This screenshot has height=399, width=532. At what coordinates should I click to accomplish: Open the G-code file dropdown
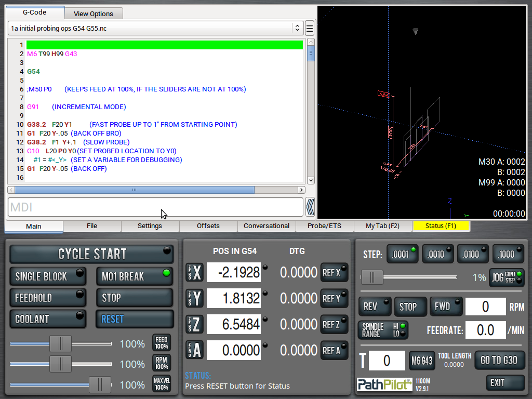coord(297,28)
